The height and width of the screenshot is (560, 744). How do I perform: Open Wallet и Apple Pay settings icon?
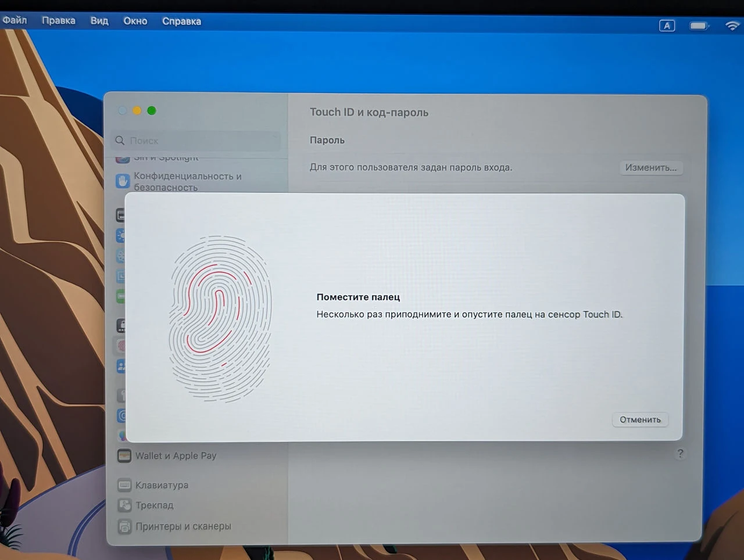tap(124, 455)
